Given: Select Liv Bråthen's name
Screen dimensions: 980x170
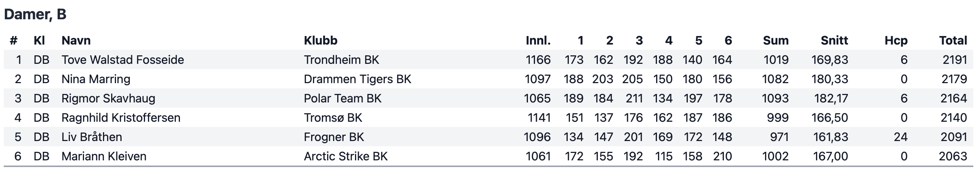Looking at the screenshot, I should tap(92, 137).
